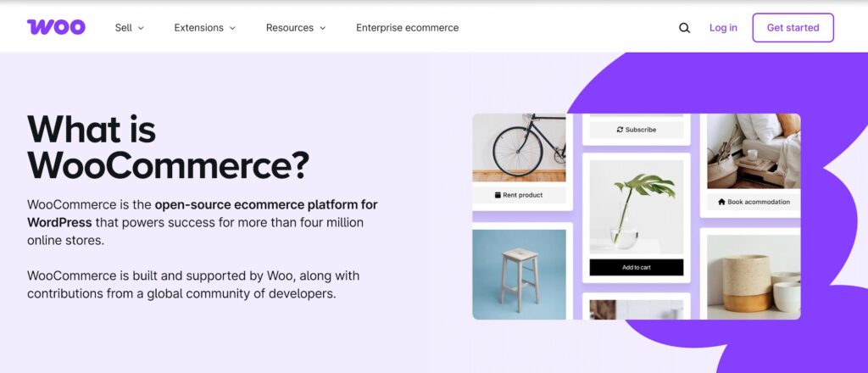Open the Resources menu
868x373 pixels.
coord(296,28)
